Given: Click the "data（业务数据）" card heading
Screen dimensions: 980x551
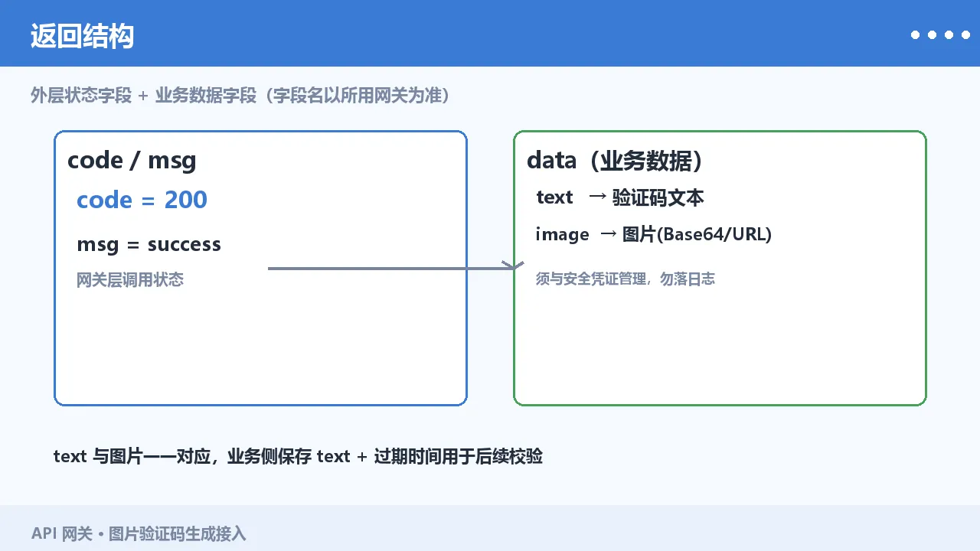Looking at the screenshot, I should pyautogui.click(x=616, y=161).
